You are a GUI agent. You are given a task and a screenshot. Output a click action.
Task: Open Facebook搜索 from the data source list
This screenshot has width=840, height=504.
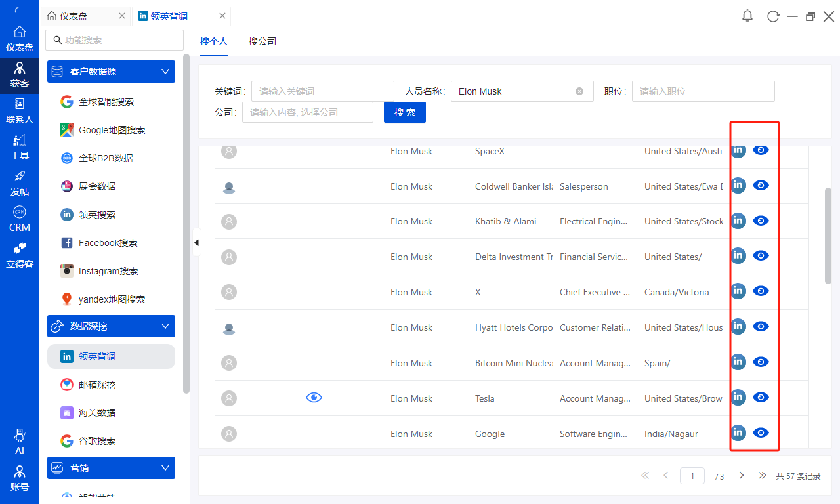coord(108,243)
